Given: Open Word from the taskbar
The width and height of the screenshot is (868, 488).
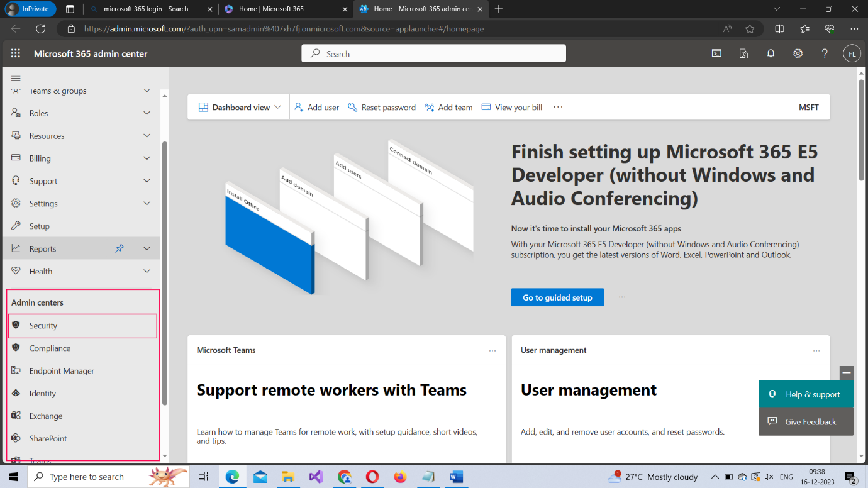Looking at the screenshot, I should click(456, 477).
